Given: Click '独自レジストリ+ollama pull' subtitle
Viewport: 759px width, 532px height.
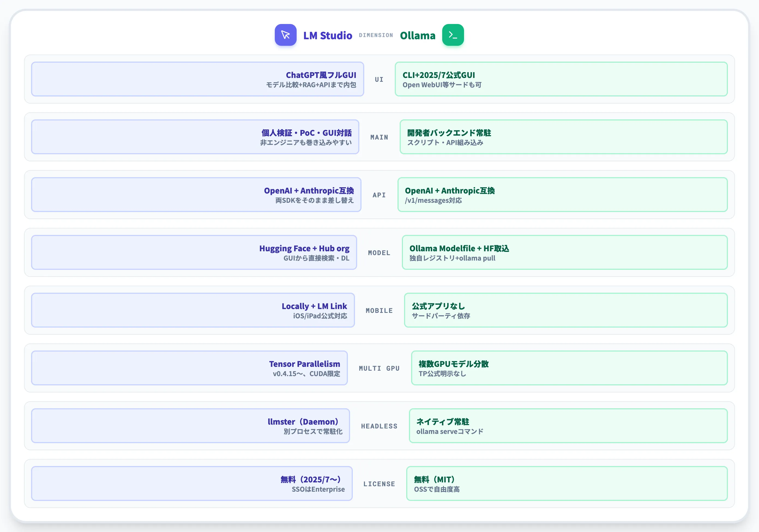Looking at the screenshot, I should coord(452,258).
